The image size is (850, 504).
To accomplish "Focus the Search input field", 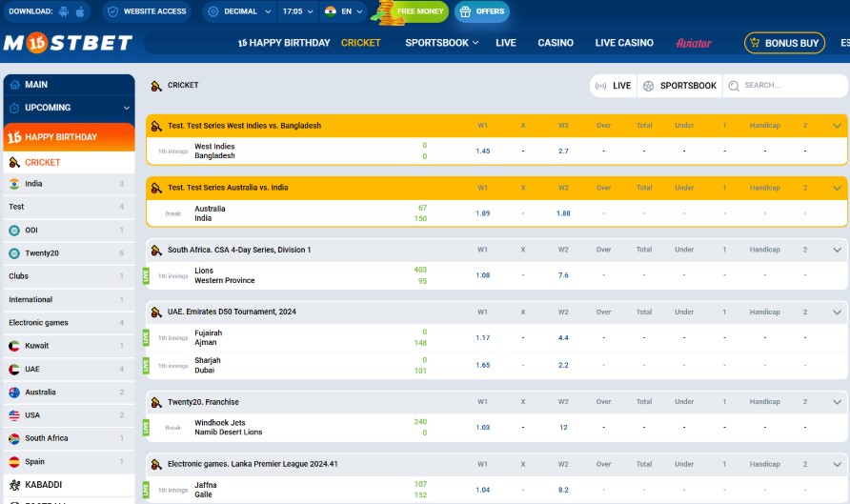I will [x=785, y=86].
